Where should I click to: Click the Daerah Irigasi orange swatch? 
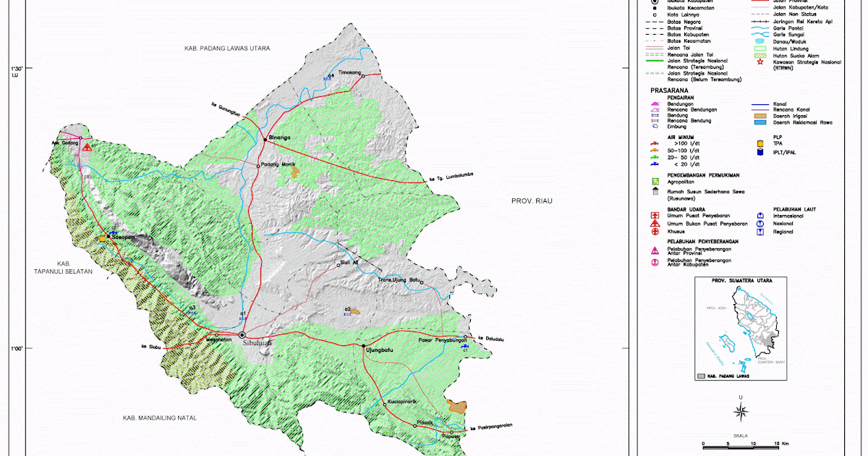[x=760, y=116]
